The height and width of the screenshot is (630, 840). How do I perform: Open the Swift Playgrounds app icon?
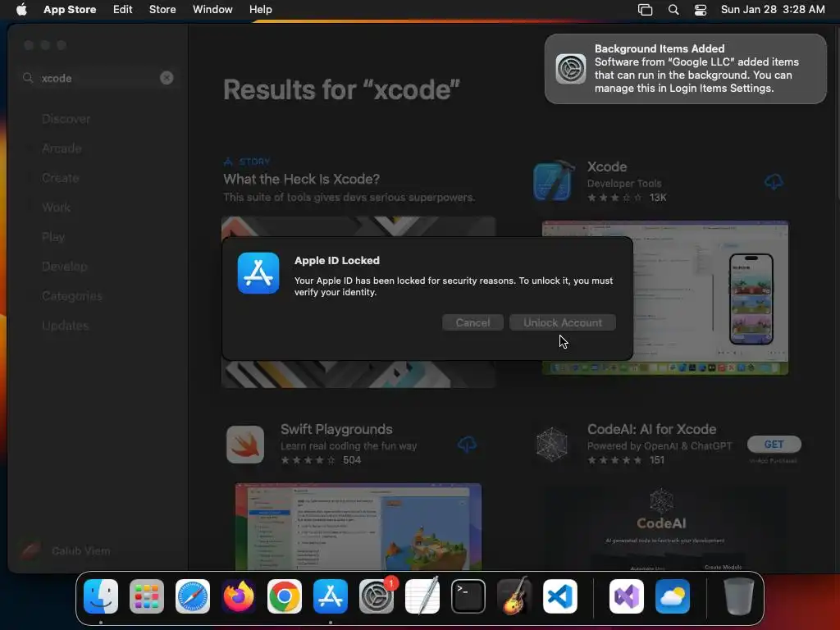[x=245, y=444]
